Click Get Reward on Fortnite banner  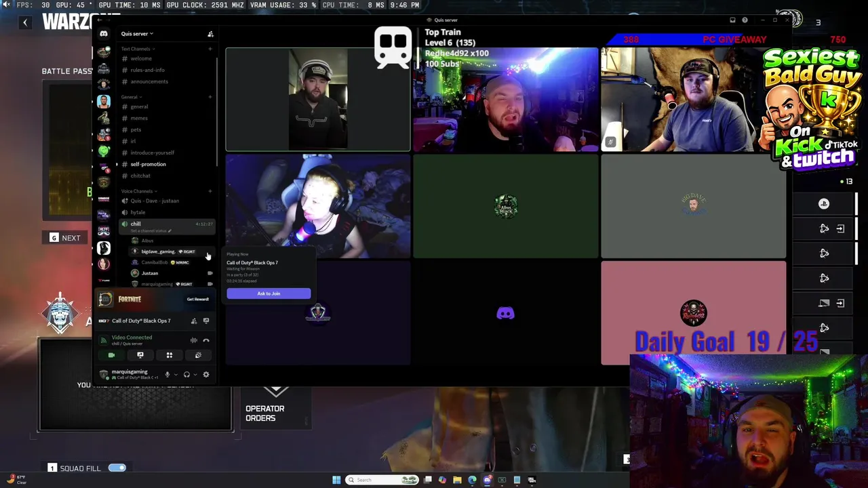(x=198, y=299)
